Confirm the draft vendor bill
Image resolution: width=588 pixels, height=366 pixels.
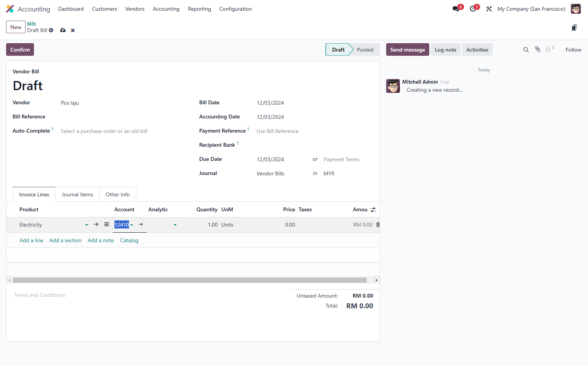(x=20, y=50)
